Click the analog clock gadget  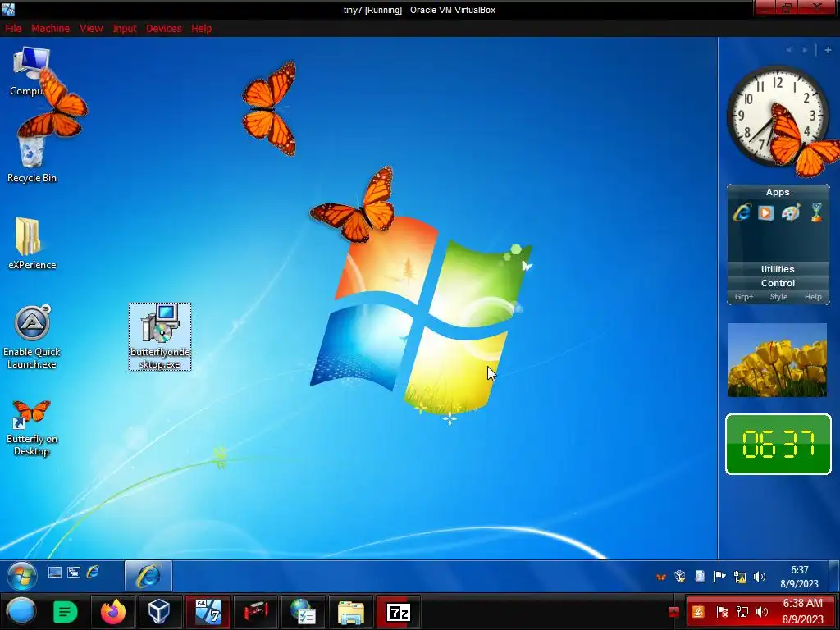point(778,115)
